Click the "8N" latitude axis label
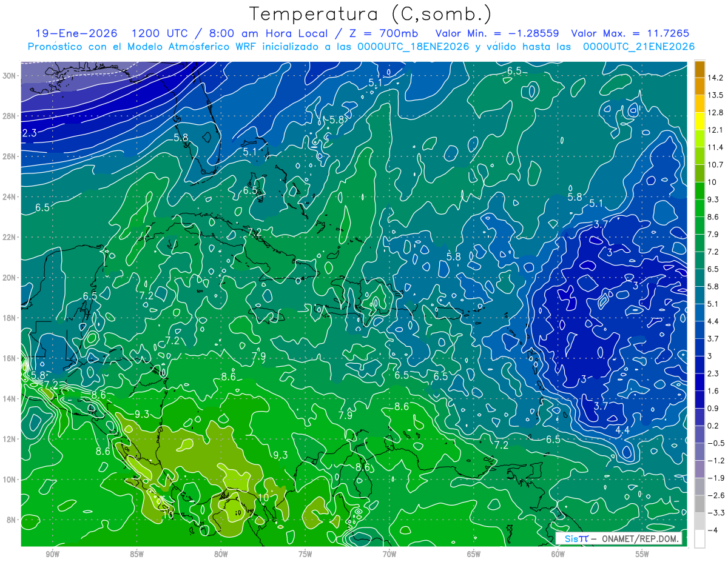Viewport: 728px width, 562px height. pos(12,520)
